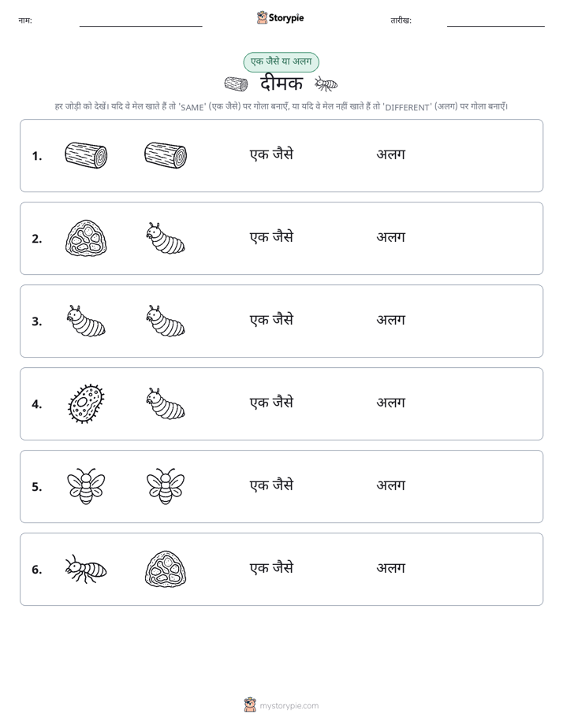
Task: Click the larva picture in row 2
Action: pos(166,238)
